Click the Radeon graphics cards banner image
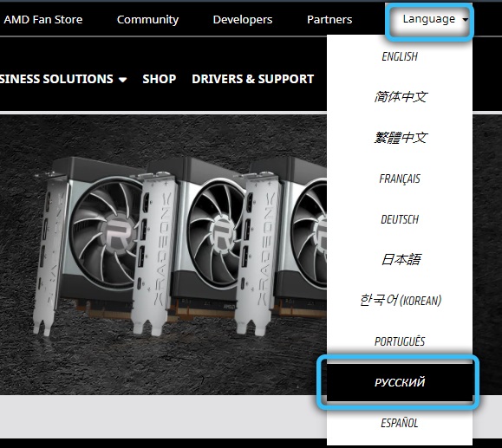 click(163, 255)
